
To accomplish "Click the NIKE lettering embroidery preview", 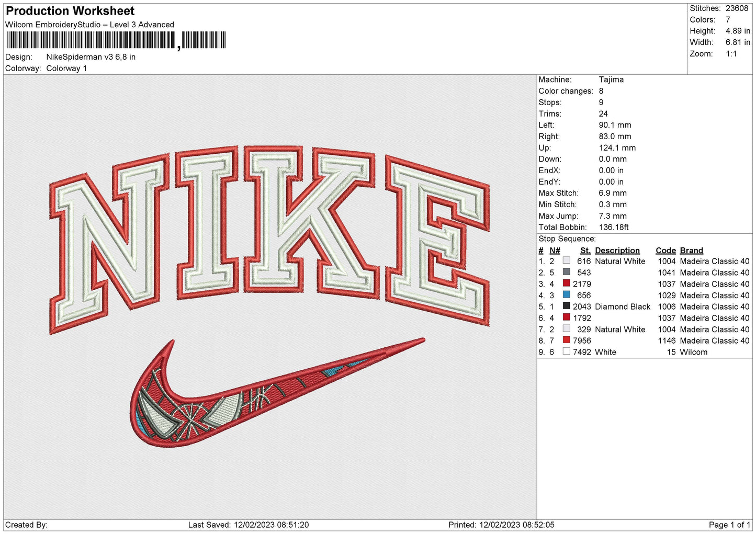I will 270,240.
